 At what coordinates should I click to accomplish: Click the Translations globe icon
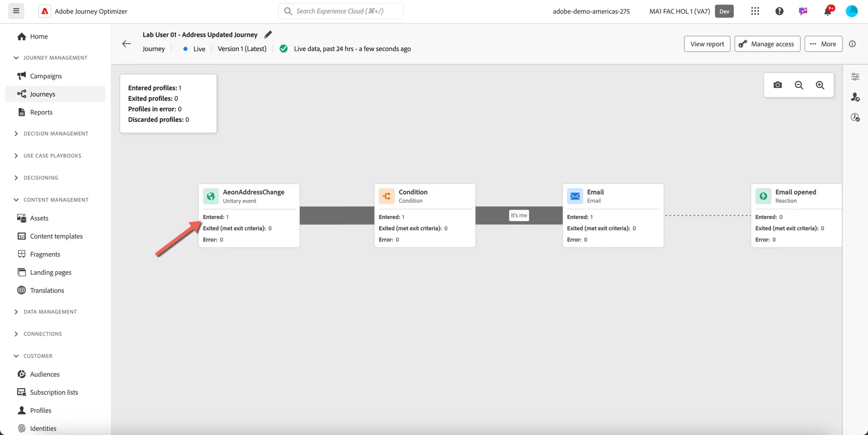tap(22, 290)
